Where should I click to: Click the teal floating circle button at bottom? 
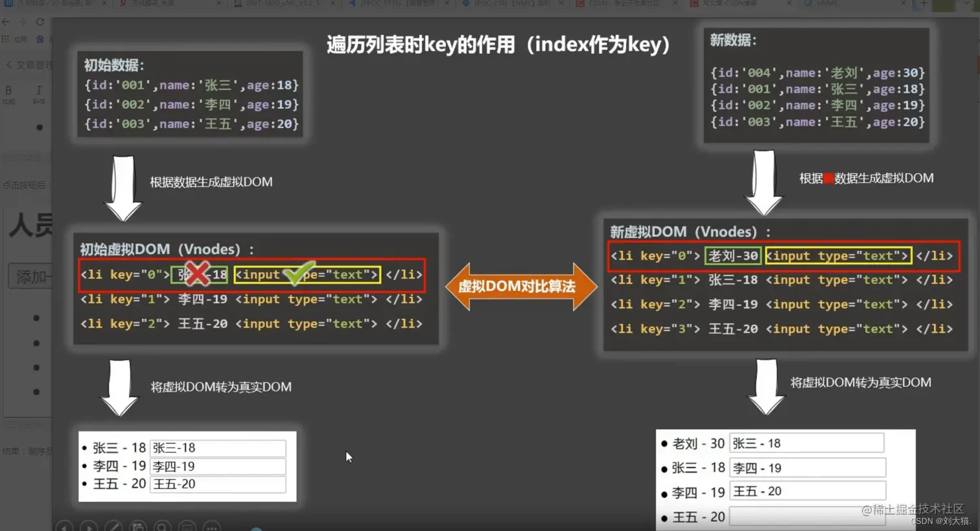pyautogui.click(x=258, y=528)
